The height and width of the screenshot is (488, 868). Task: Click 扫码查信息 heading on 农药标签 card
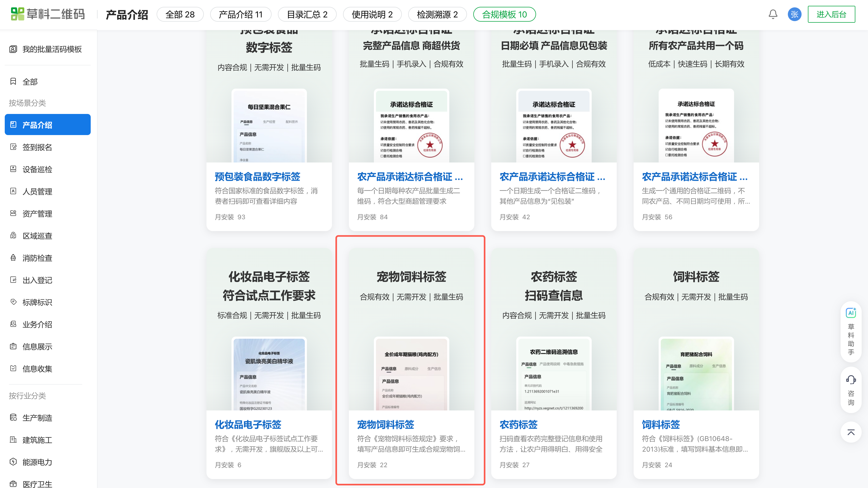(x=554, y=295)
